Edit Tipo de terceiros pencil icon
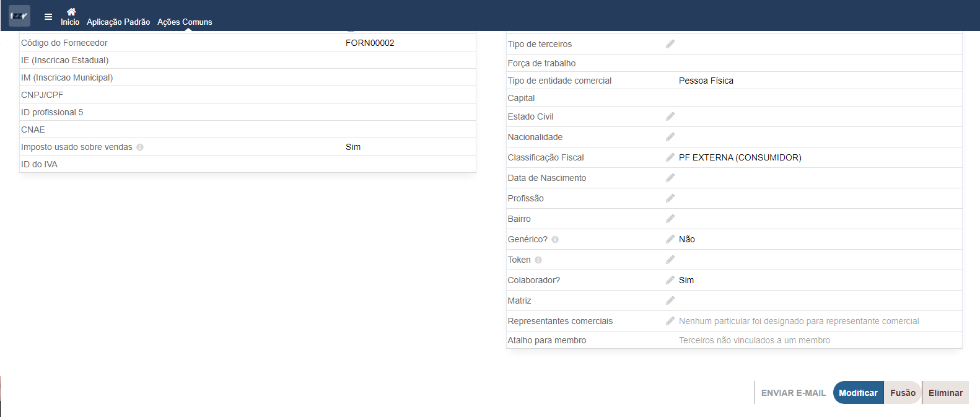Viewport: 980px width, 417px height. pyautogui.click(x=670, y=44)
